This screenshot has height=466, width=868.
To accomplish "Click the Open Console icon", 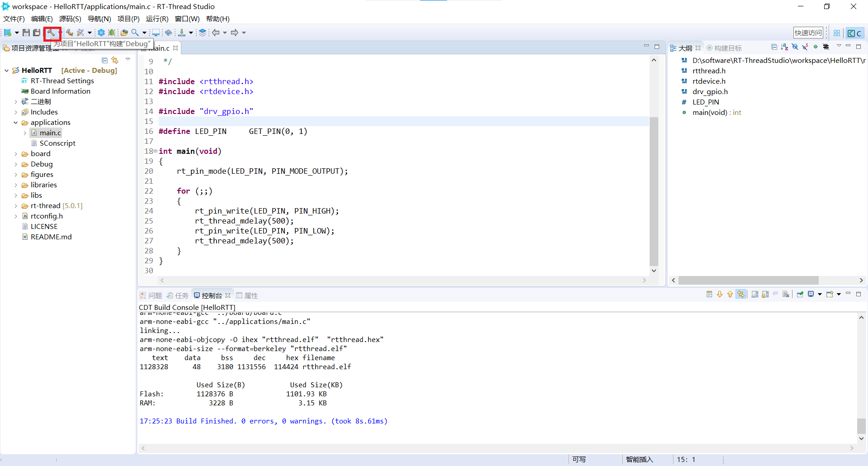I will (830, 295).
